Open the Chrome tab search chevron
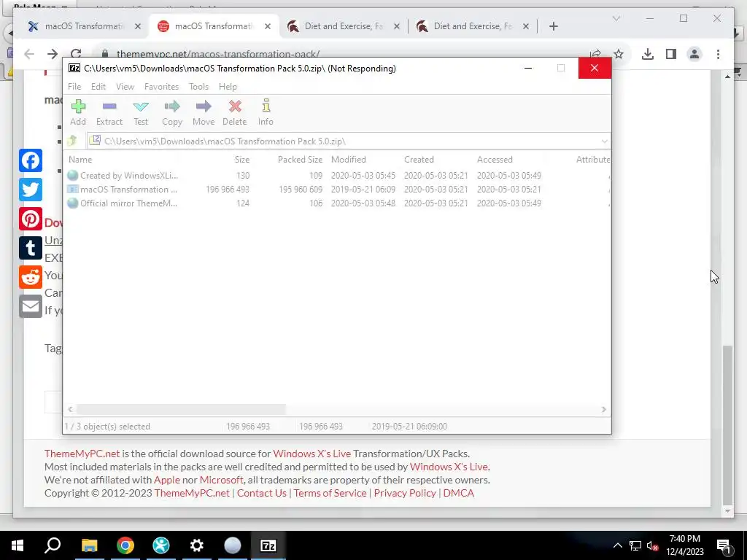 click(x=616, y=18)
